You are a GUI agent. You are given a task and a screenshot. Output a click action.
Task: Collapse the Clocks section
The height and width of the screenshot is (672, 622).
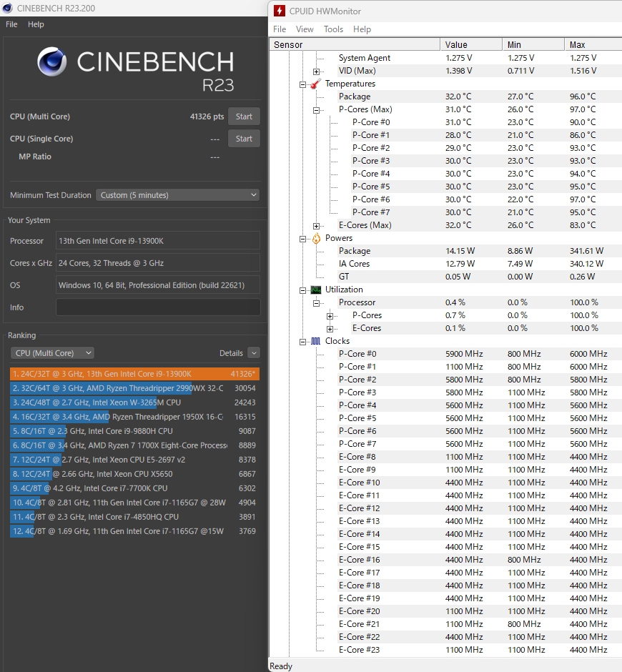[302, 342]
